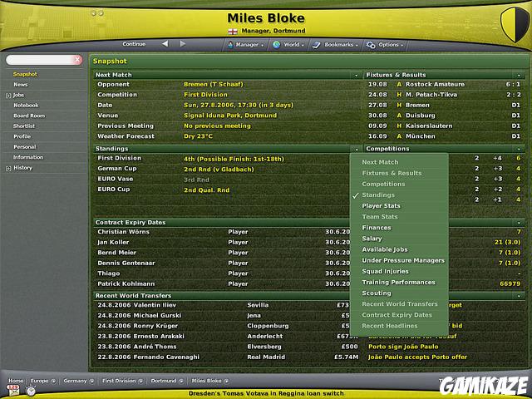Click the Continue button
The height and width of the screenshot is (399, 532).
click(x=134, y=44)
